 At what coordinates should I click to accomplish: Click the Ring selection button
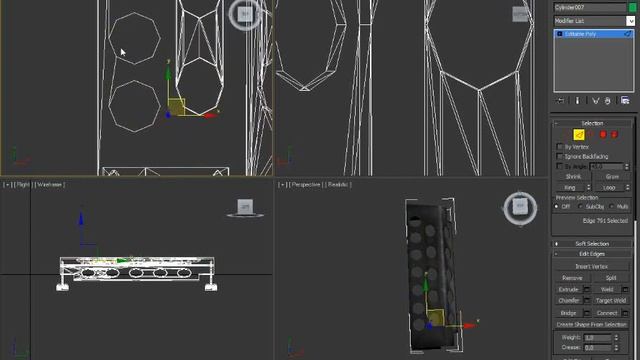(x=570, y=187)
